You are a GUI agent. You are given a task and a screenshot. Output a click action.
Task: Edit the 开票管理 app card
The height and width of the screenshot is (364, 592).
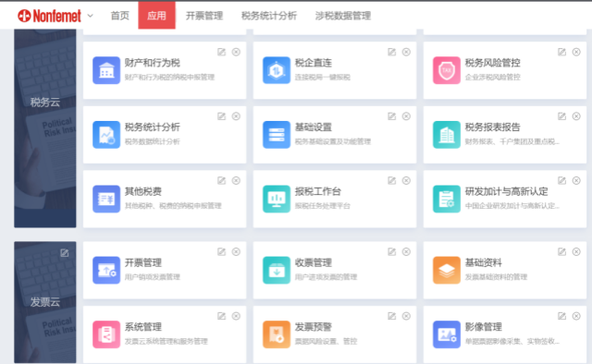[222, 251]
